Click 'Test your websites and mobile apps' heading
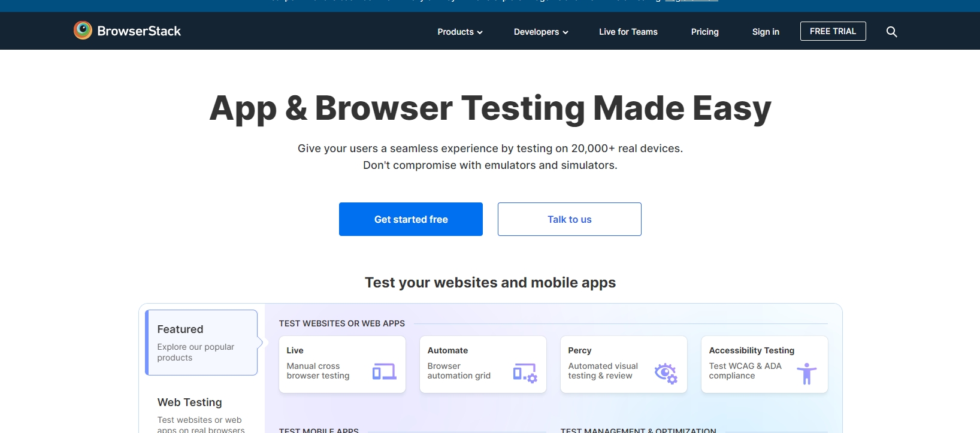Image resolution: width=980 pixels, height=433 pixels. coord(490,283)
